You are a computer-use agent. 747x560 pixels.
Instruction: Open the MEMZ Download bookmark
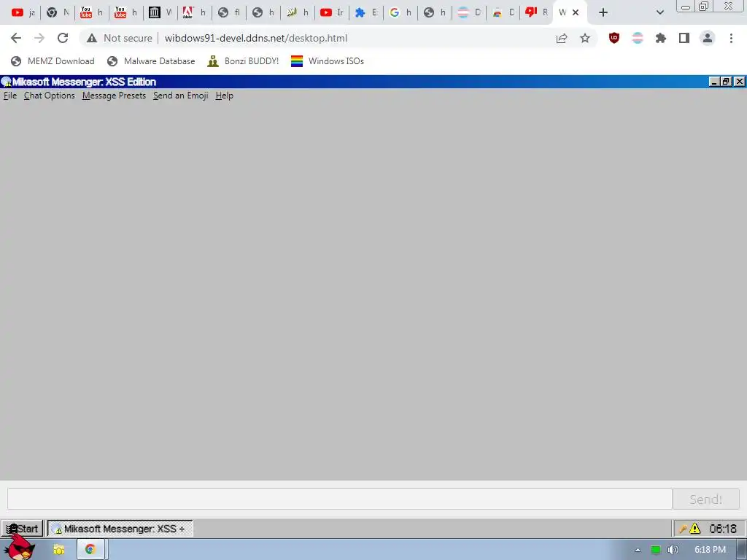point(53,61)
